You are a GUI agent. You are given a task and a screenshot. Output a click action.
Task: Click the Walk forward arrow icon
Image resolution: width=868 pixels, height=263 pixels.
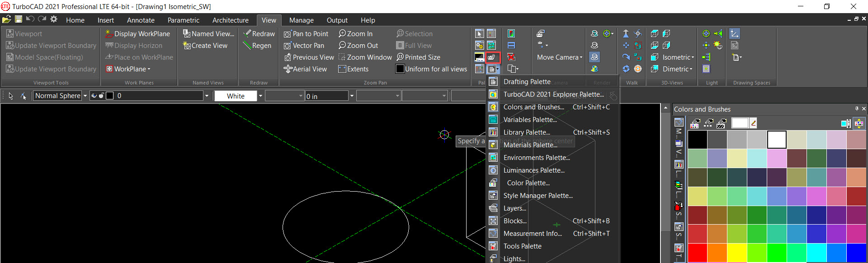pyautogui.click(x=626, y=34)
